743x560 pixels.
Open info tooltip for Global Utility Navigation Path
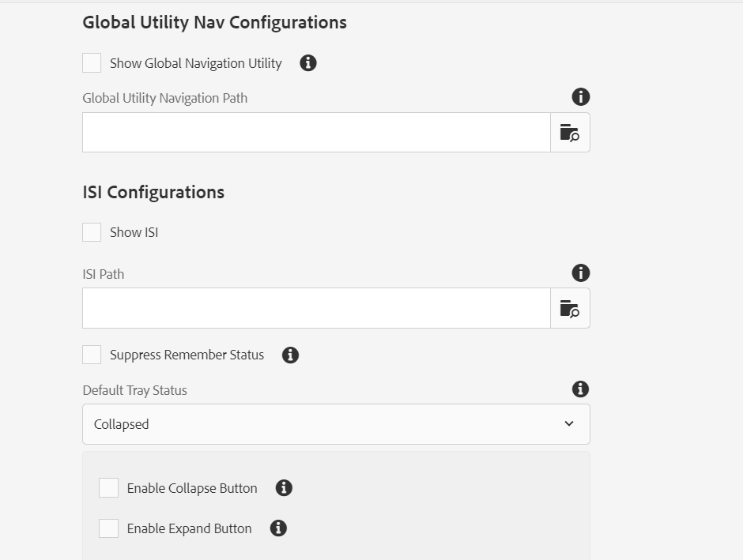coord(580,97)
